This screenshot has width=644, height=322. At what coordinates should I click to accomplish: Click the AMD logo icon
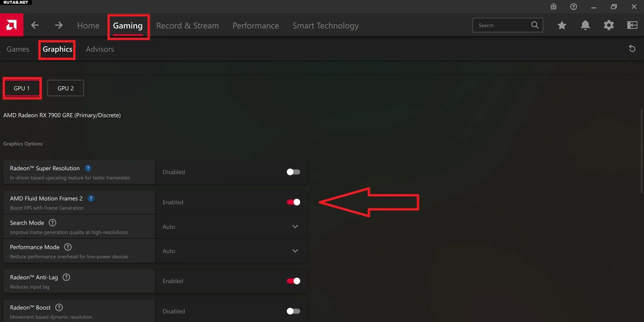click(12, 25)
